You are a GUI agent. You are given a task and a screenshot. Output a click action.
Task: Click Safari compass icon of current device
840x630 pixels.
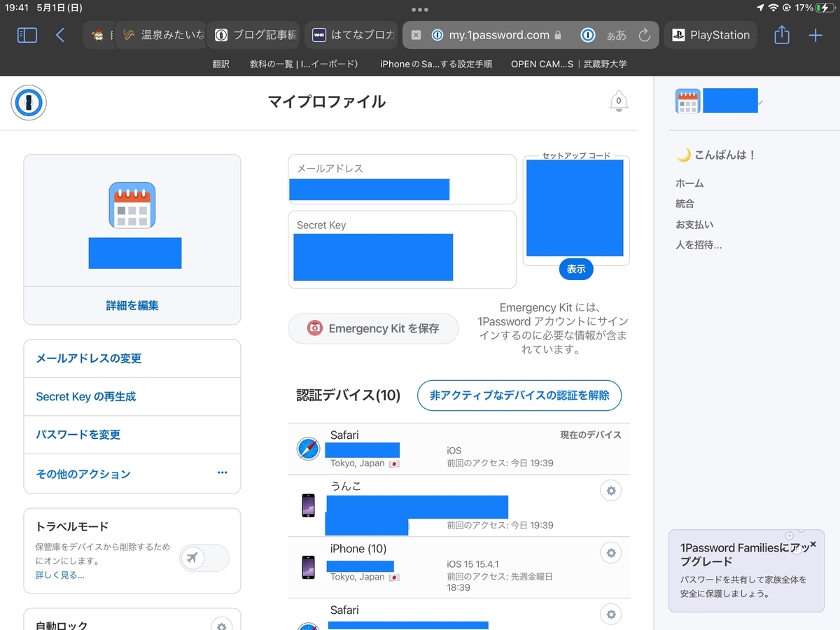308,449
